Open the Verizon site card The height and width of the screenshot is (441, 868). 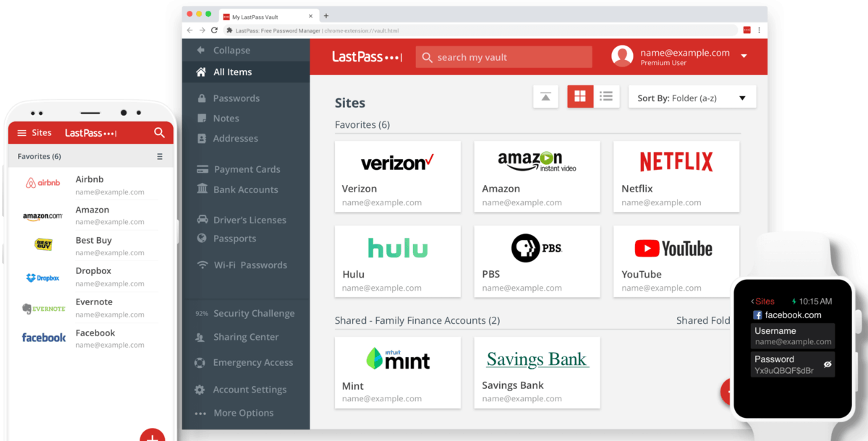tap(398, 176)
